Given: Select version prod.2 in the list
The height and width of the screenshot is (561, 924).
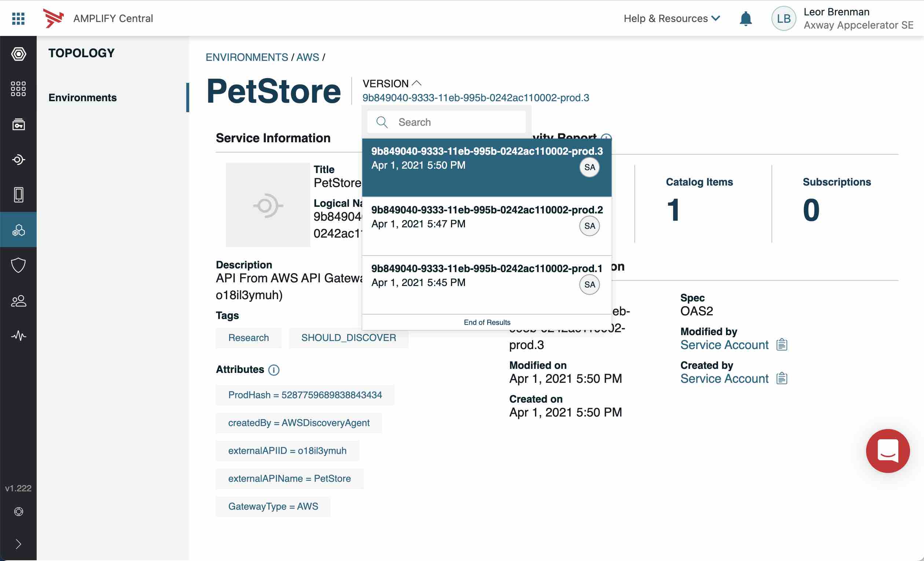Looking at the screenshot, I should point(486,226).
